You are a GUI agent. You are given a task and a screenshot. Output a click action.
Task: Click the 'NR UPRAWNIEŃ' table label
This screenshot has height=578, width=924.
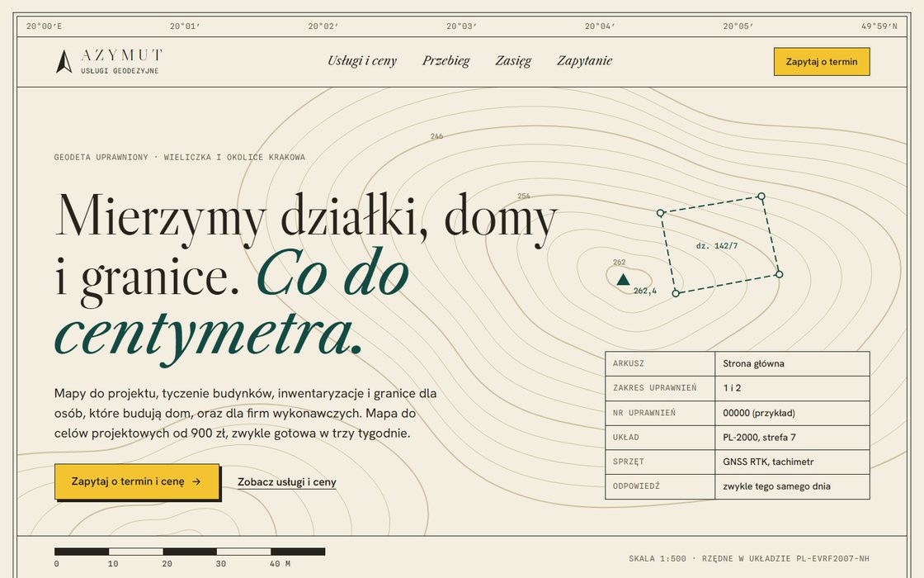[x=644, y=413]
